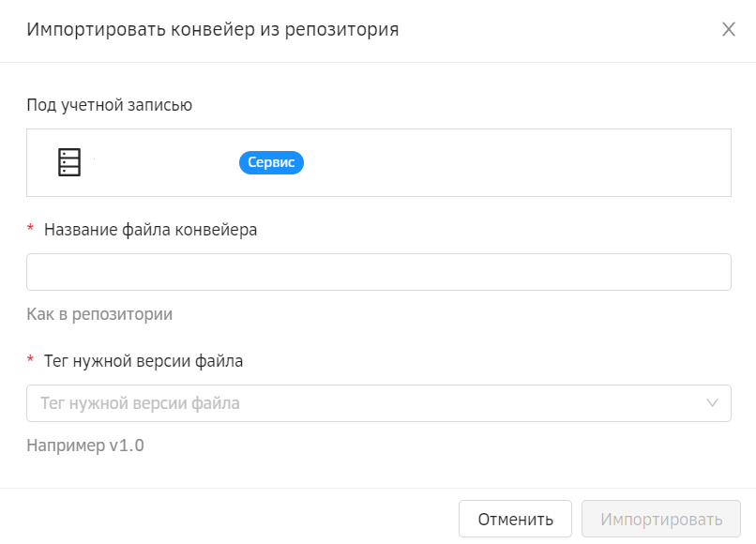Viewport: 756px width, 544px height.
Task: Click the server account icon
Action: pyautogui.click(x=69, y=162)
